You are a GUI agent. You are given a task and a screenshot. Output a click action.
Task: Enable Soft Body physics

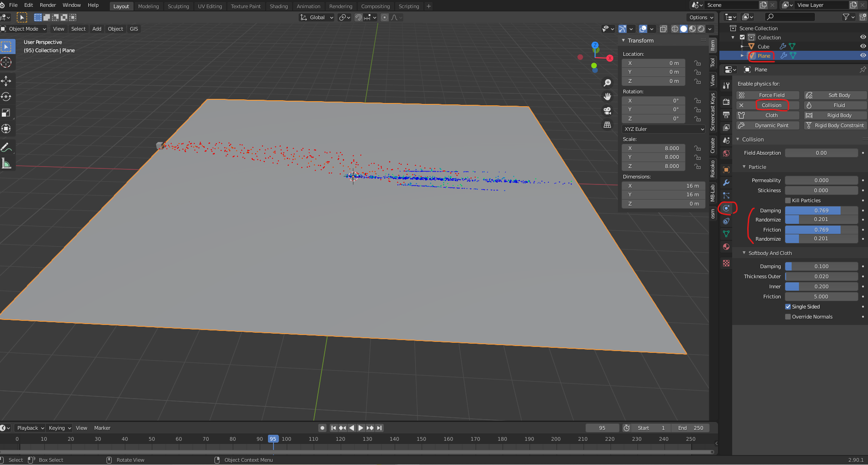(836, 95)
